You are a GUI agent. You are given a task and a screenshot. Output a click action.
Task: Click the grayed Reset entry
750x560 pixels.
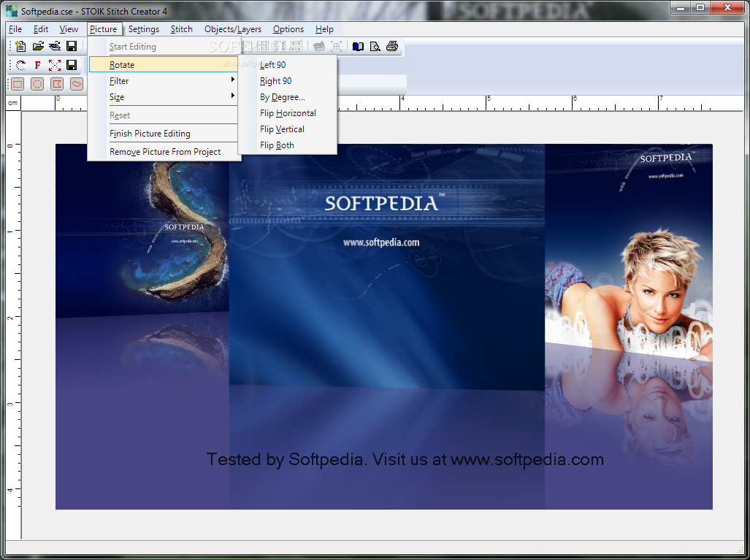[164, 115]
